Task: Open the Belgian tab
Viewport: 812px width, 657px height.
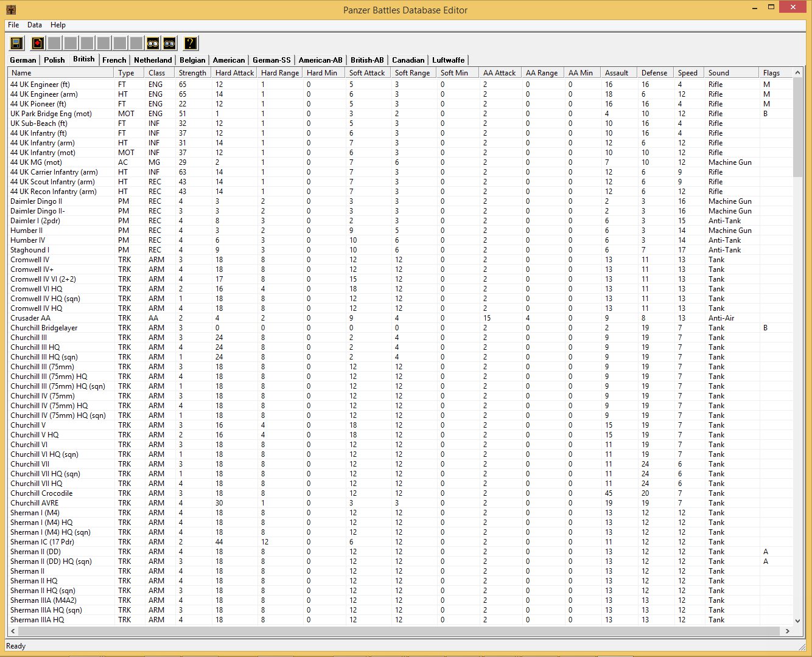Action: point(192,60)
